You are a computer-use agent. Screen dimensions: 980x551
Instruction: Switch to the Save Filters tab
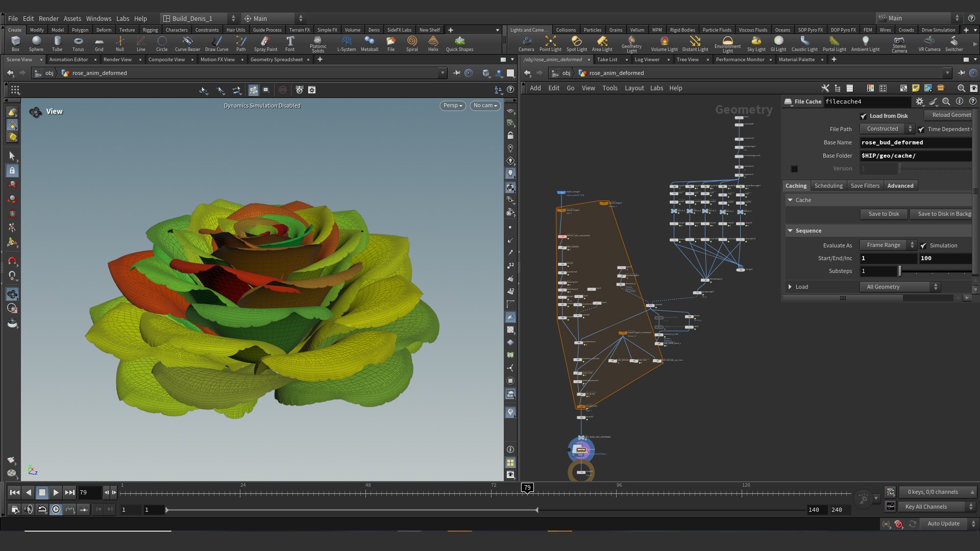point(865,186)
